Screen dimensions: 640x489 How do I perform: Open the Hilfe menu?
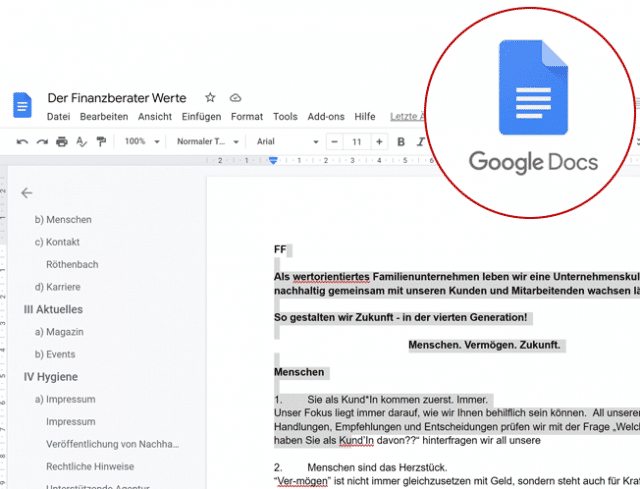[365, 117]
